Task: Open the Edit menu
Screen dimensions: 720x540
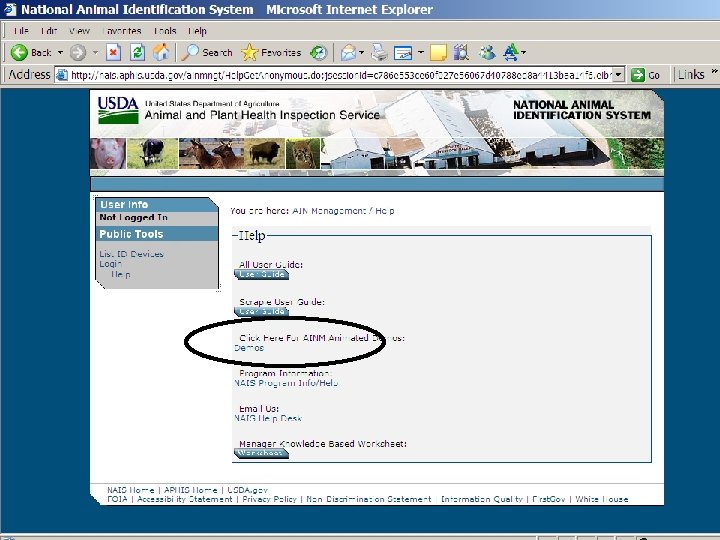Action: point(49,31)
